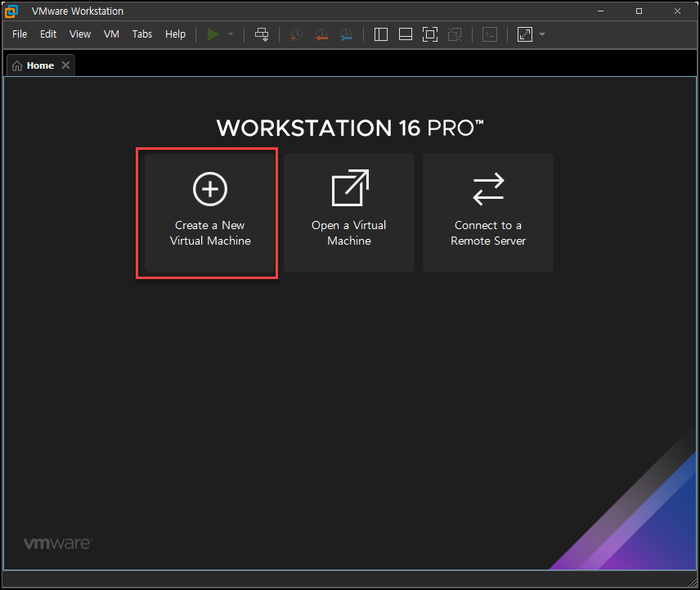Viewport: 700px width, 590px height.
Task: Click Create a New Virtual Machine
Action: pyautogui.click(x=210, y=213)
